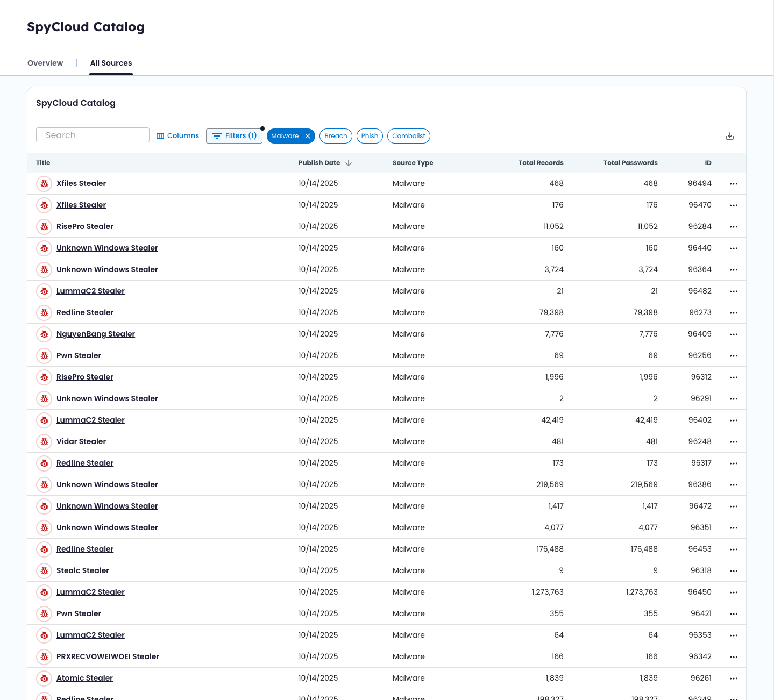Click malware bug icon beside PRXRECVOWEIWOEI Stealer
Screen dimensions: 774x700
tap(44, 657)
